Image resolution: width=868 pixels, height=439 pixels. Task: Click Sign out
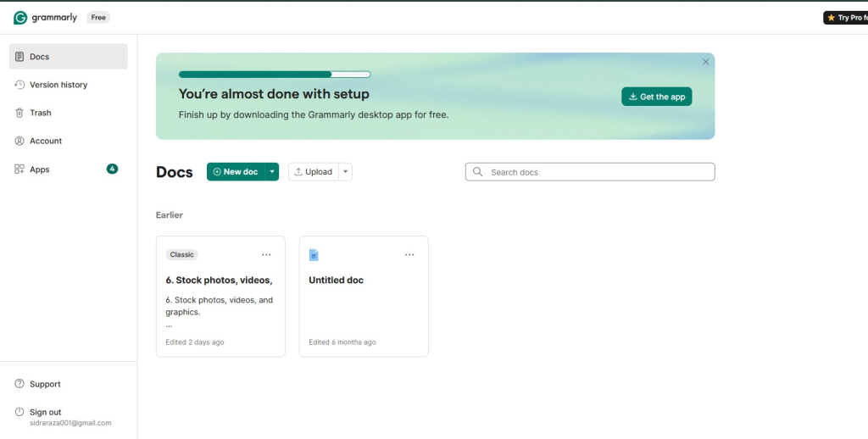click(46, 413)
